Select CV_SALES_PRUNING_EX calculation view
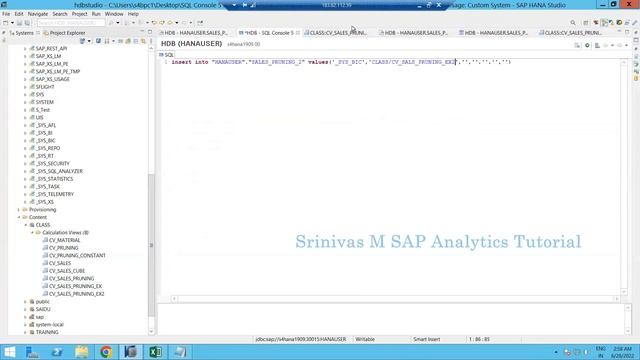This screenshot has height=360, width=640. (x=75, y=287)
